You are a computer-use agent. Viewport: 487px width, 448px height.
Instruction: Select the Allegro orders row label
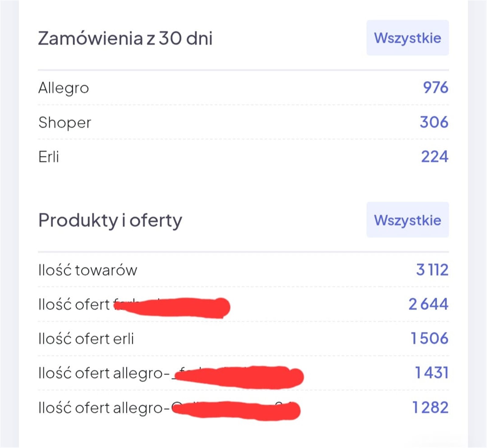pyautogui.click(x=64, y=88)
